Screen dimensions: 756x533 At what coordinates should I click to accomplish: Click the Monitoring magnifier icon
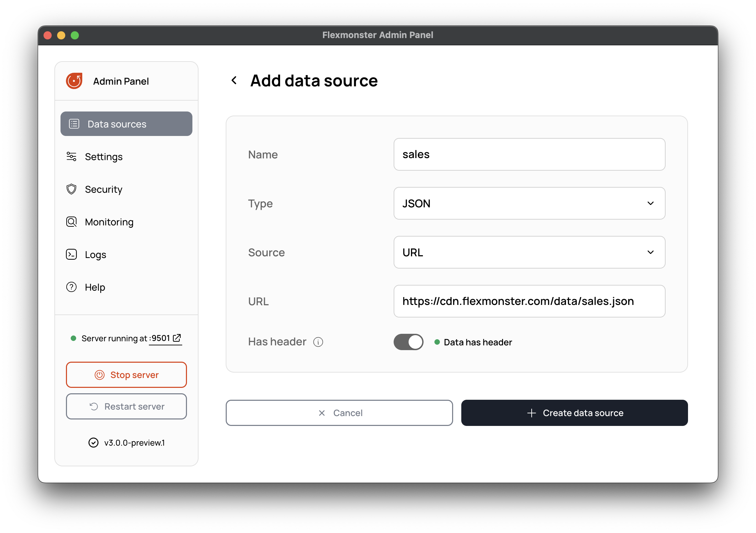tap(71, 222)
